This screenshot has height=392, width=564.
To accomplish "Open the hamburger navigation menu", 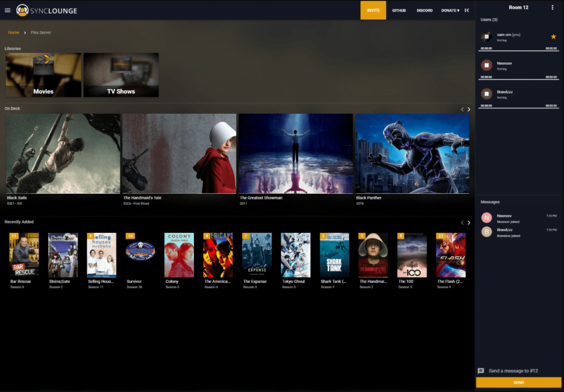I will click(x=8, y=10).
